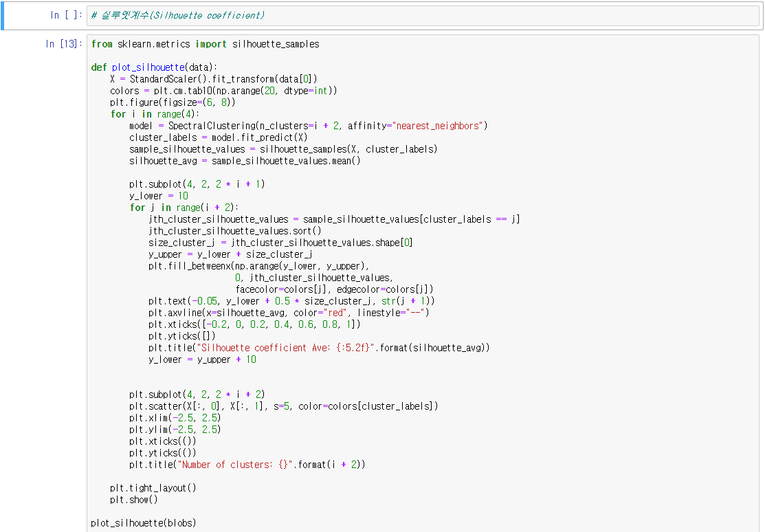Click the "Silhouette coefficient Ave" title string
765x532 pixels.
(286, 348)
